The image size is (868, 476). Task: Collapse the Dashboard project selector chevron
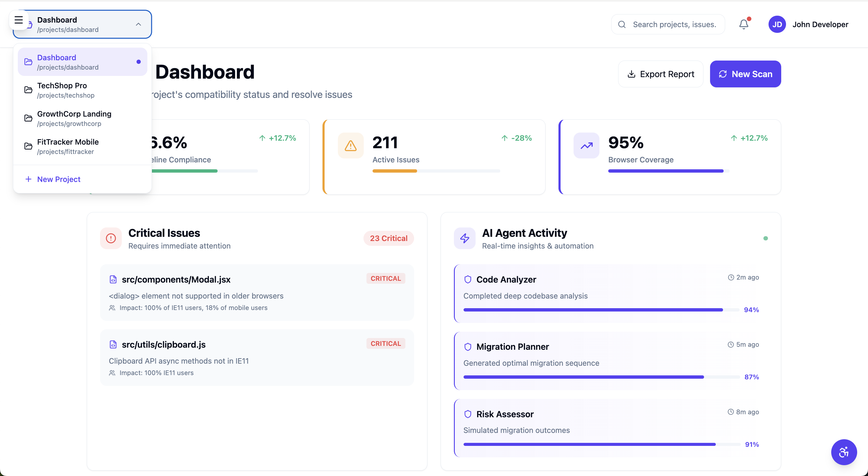138,24
